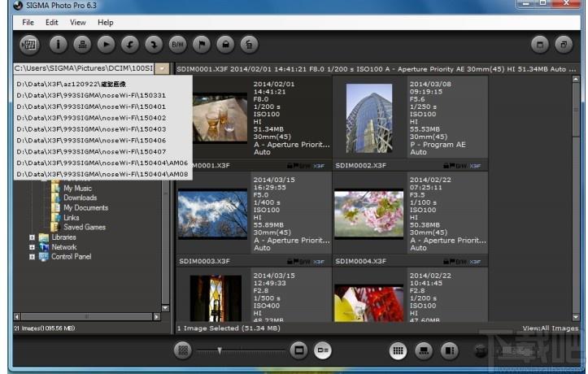The image size is (588, 374).
Task: Click the folder path input field
Action: [x=84, y=68]
